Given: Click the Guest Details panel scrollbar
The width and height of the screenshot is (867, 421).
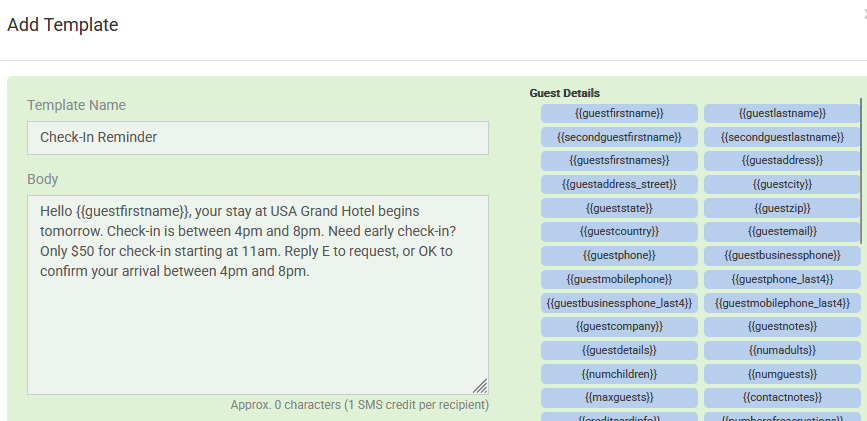Looking at the screenshot, I should pyautogui.click(x=861, y=170).
